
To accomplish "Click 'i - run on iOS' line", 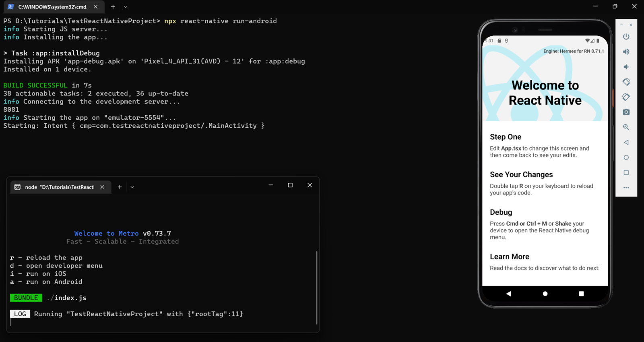I will point(38,274).
